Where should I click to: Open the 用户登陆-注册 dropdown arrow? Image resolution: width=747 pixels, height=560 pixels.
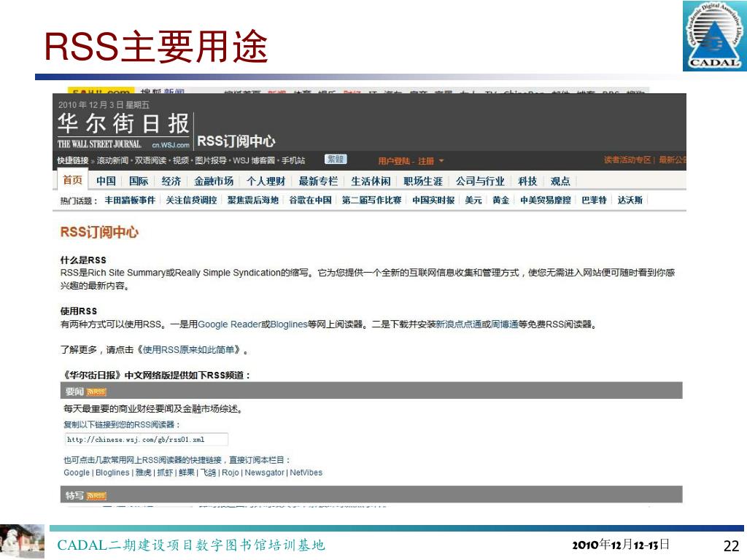click(441, 161)
